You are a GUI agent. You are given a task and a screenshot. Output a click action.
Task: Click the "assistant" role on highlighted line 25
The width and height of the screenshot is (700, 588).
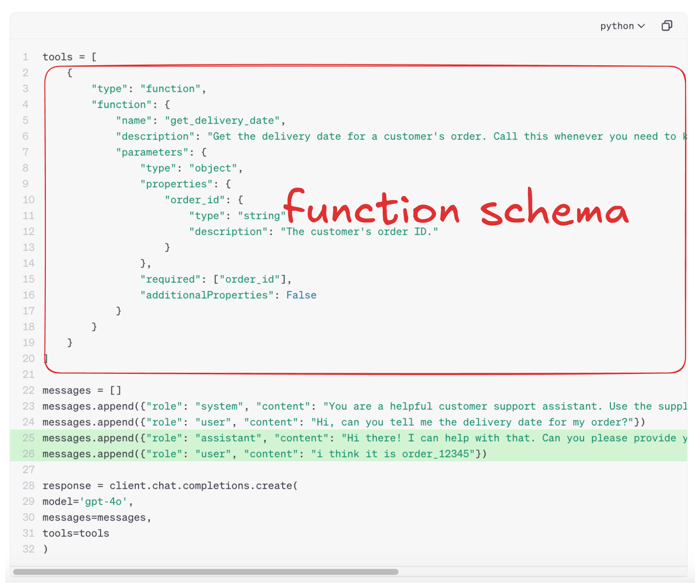[x=228, y=438]
